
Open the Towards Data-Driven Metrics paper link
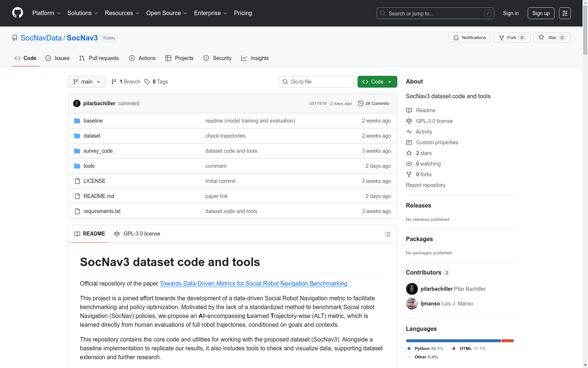(x=253, y=283)
